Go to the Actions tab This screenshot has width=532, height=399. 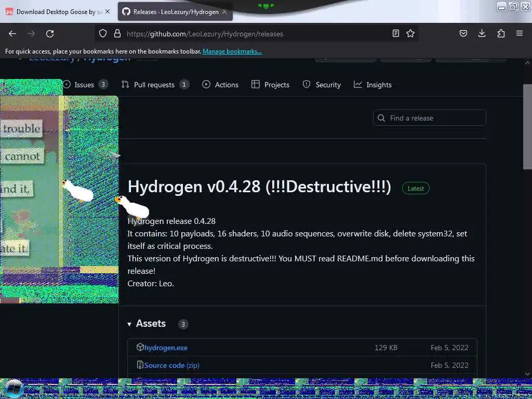coord(220,85)
